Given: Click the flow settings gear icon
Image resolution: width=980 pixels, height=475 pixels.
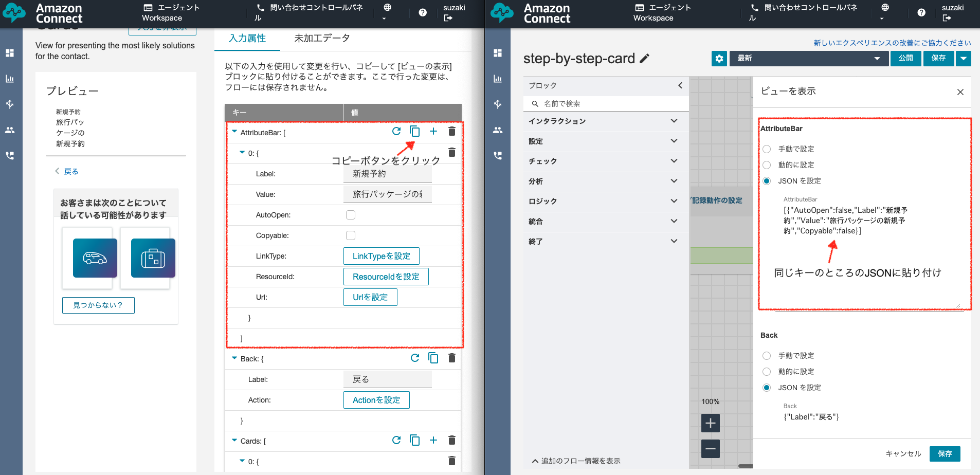Looking at the screenshot, I should (x=719, y=59).
